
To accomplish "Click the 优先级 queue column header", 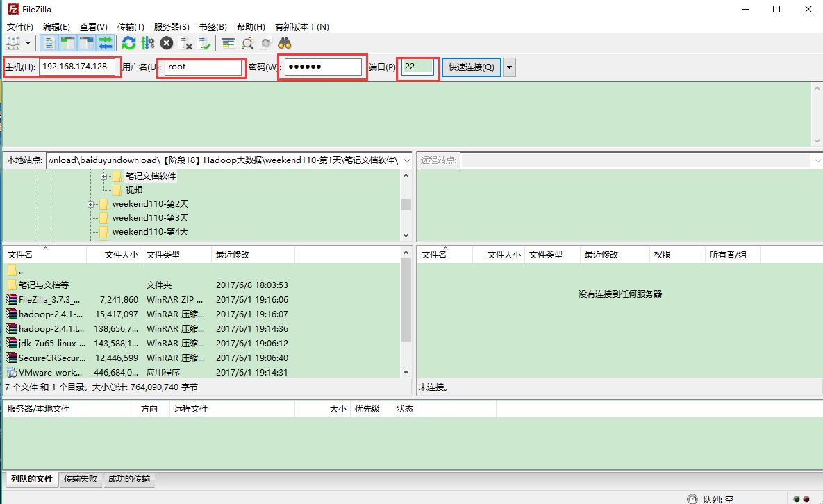I will [x=371, y=409].
